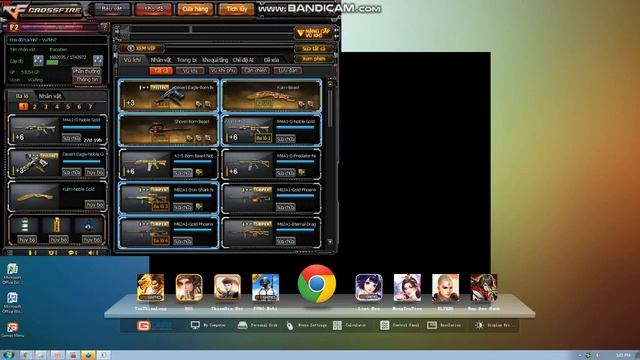Launch PUBG Mobile from the dock
This screenshot has width=640, height=360.
point(265,288)
